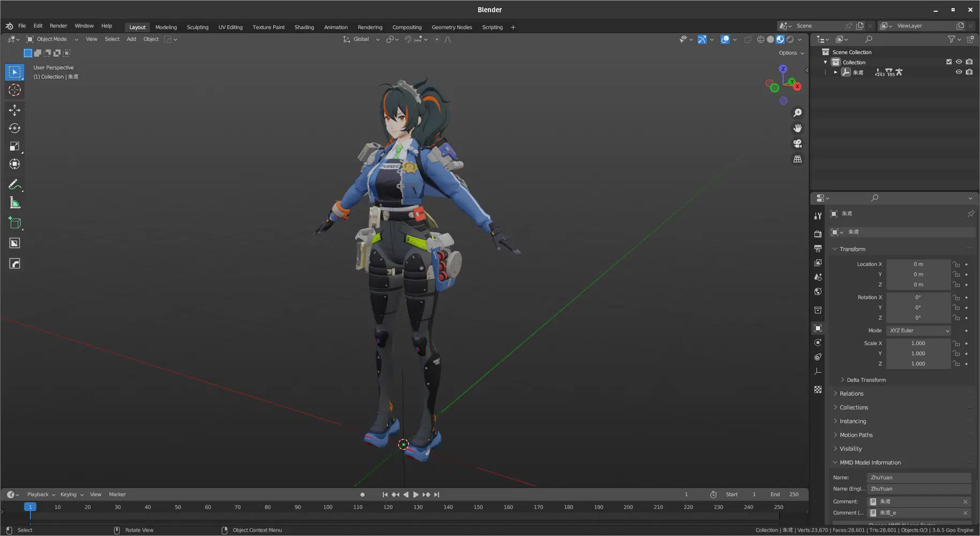Click the Zoom magnifier icon in viewport sidebar

click(797, 113)
